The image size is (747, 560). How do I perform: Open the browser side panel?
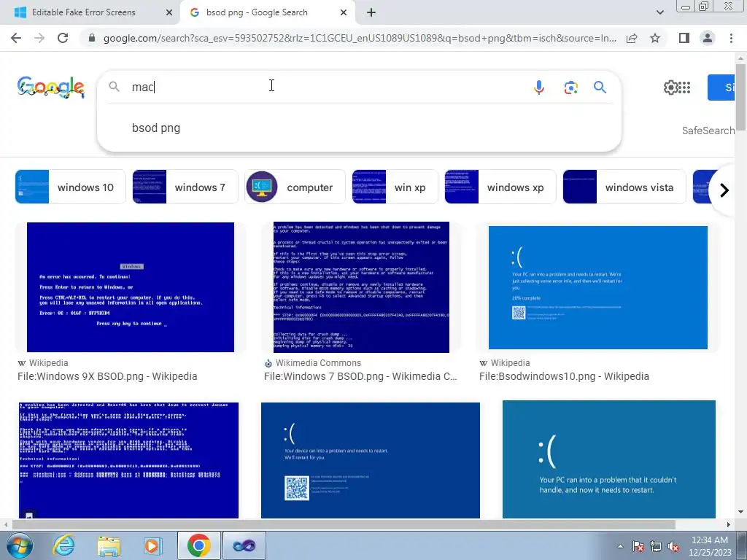pos(684,38)
